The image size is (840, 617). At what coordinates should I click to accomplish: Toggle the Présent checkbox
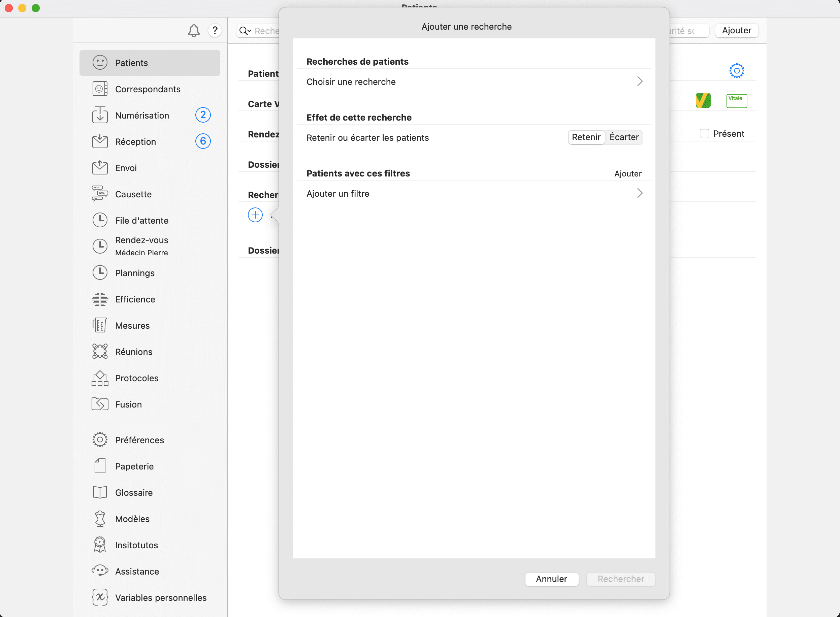704,133
